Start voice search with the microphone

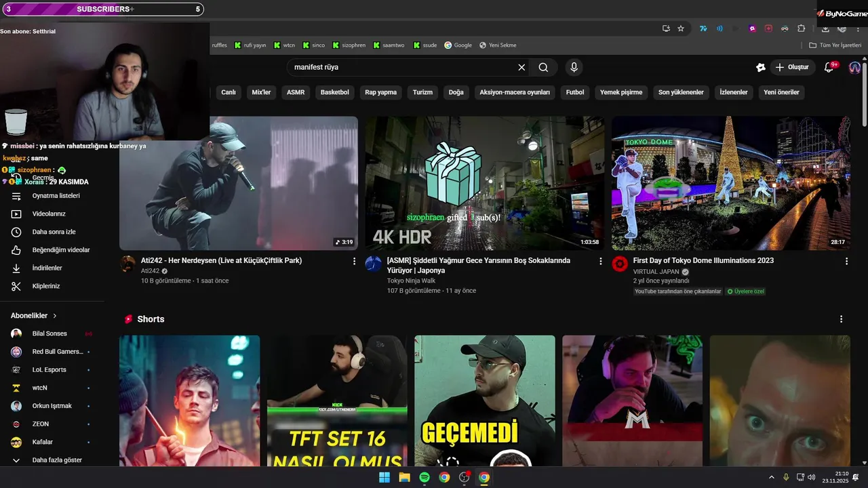click(x=574, y=67)
